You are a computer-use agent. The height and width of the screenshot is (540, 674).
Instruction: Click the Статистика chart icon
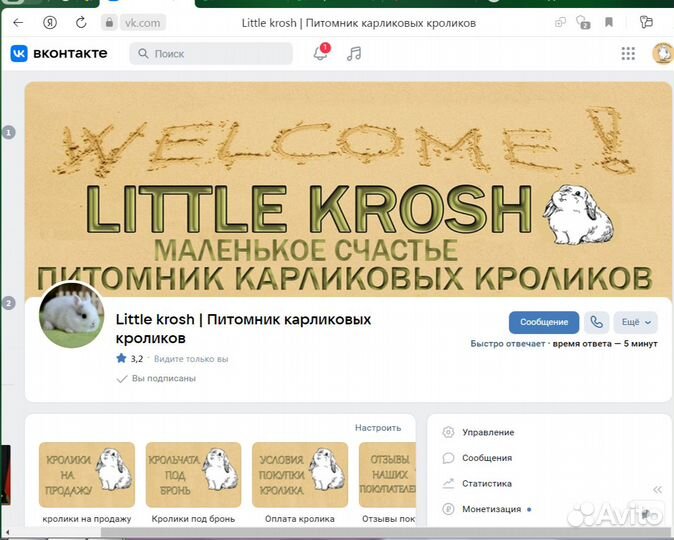pyautogui.click(x=448, y=484)
